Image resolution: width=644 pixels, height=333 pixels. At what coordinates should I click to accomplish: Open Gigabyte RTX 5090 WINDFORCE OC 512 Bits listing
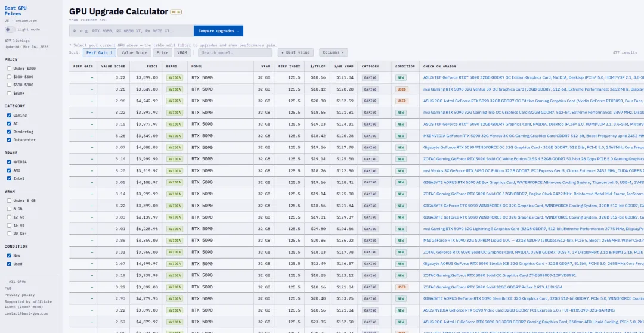tap(534, 147)
